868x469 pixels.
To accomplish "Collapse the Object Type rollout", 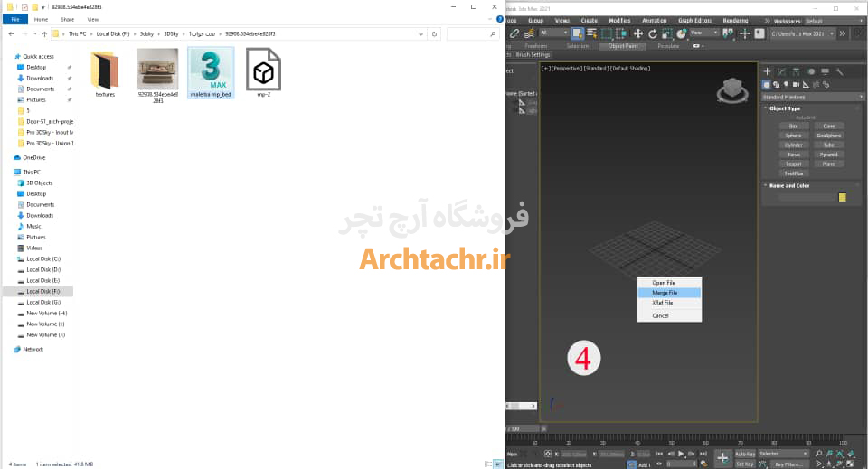I will (785, 108).
